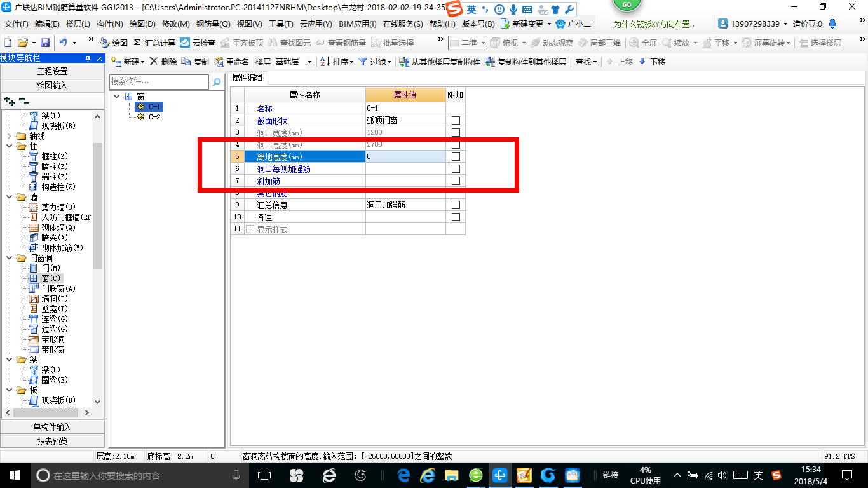Pin the 模块导航栏 panel

[x=88, y=58]
